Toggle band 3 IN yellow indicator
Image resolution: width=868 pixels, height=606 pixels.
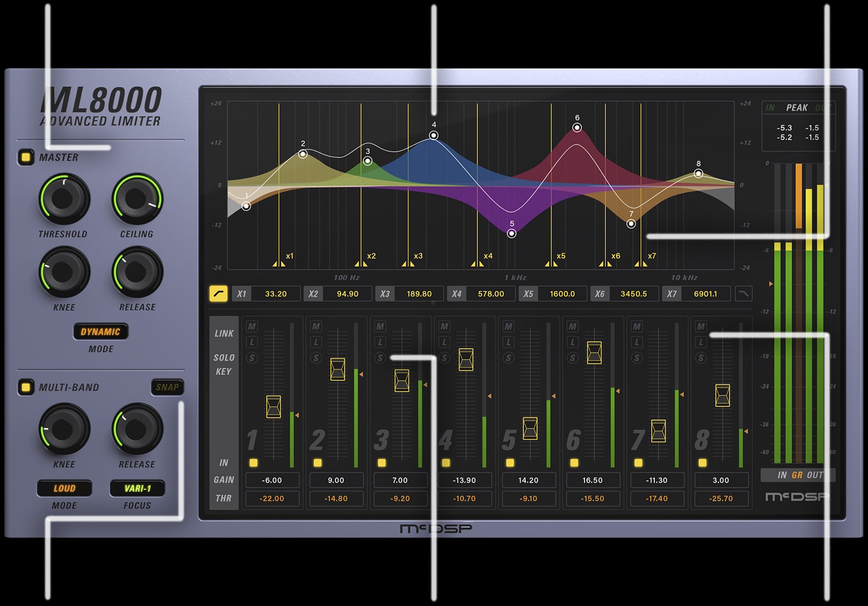coord(382,463)
